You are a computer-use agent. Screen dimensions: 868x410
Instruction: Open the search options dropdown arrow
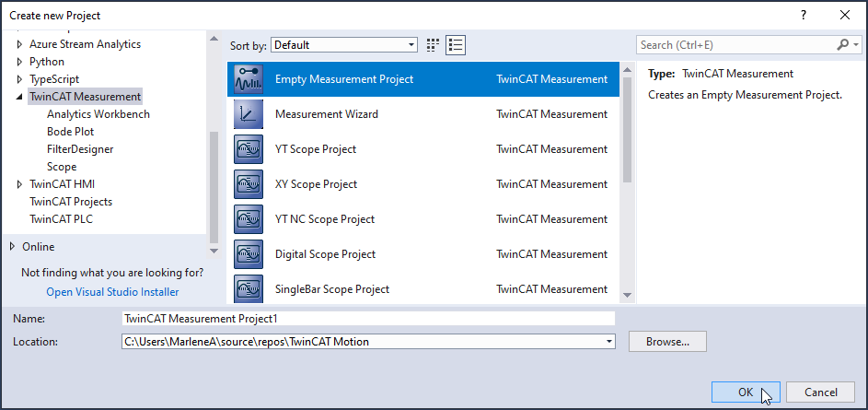click(856, 45)
